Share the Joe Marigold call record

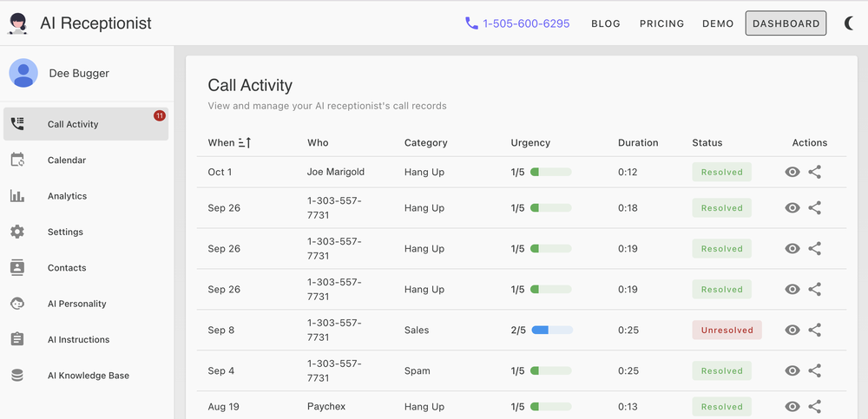coord(814,172)
